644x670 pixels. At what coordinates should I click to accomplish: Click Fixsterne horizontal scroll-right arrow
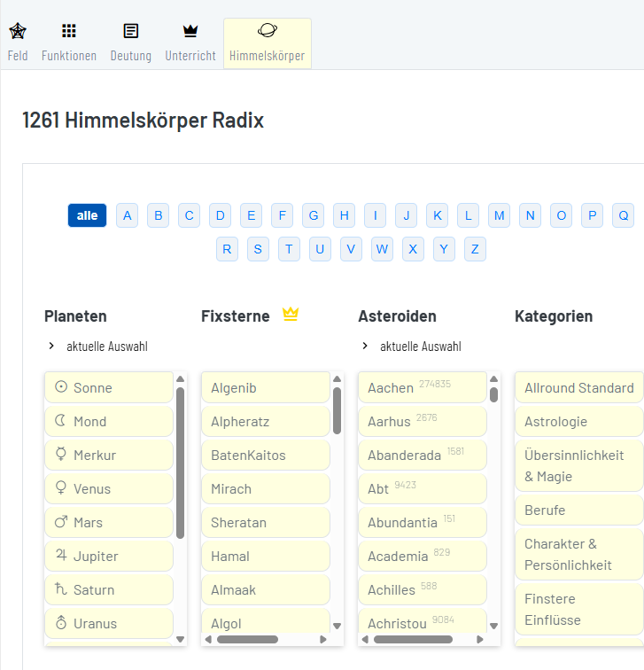click(323, 639)
